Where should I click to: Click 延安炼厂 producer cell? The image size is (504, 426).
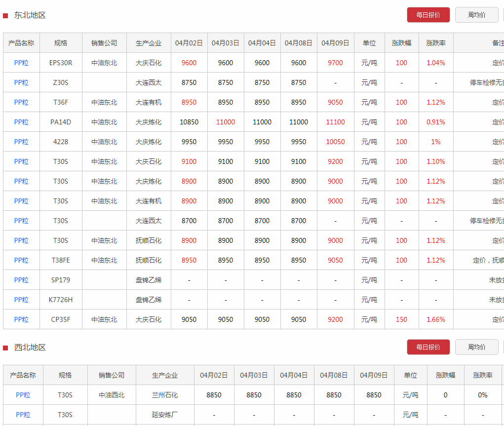(x=165, y=415)
